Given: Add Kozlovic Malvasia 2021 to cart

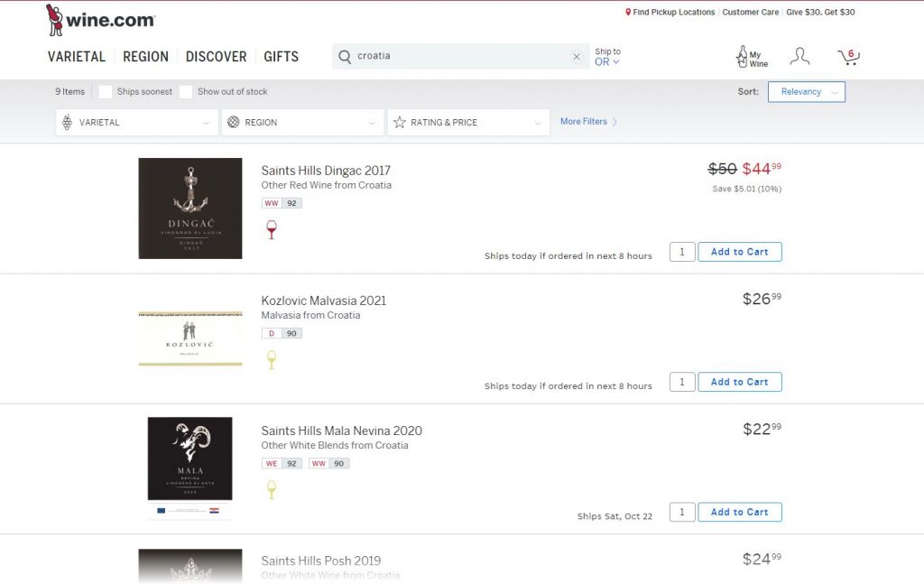Looking at the screenshot, I should tap(740, 382).
